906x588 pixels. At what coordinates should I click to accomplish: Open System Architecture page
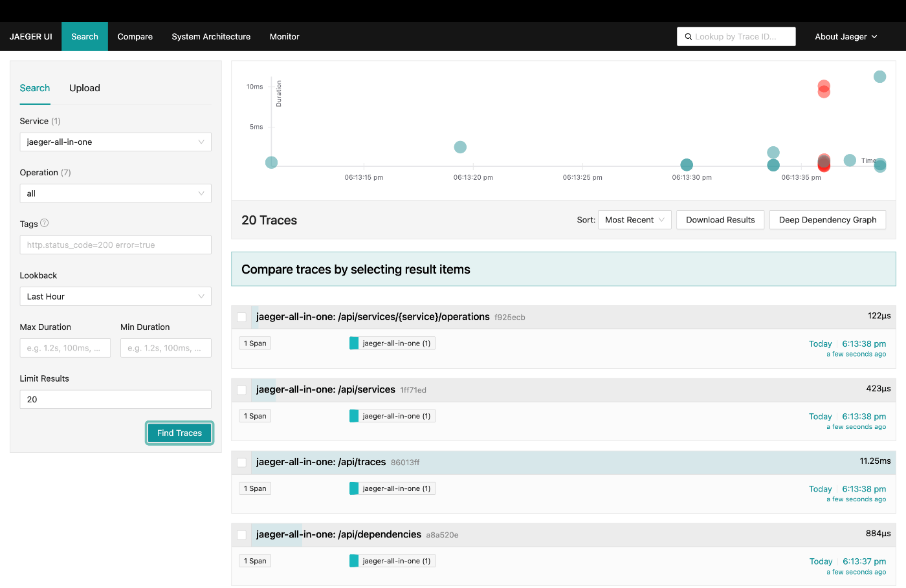coord(211,37)
